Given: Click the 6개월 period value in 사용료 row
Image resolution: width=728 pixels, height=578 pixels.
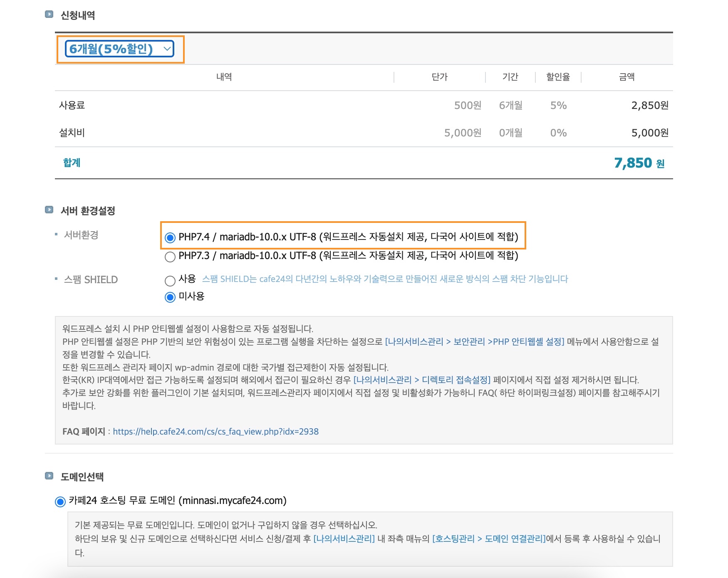Looking at the screenshot, I should [x=511, y=105].
